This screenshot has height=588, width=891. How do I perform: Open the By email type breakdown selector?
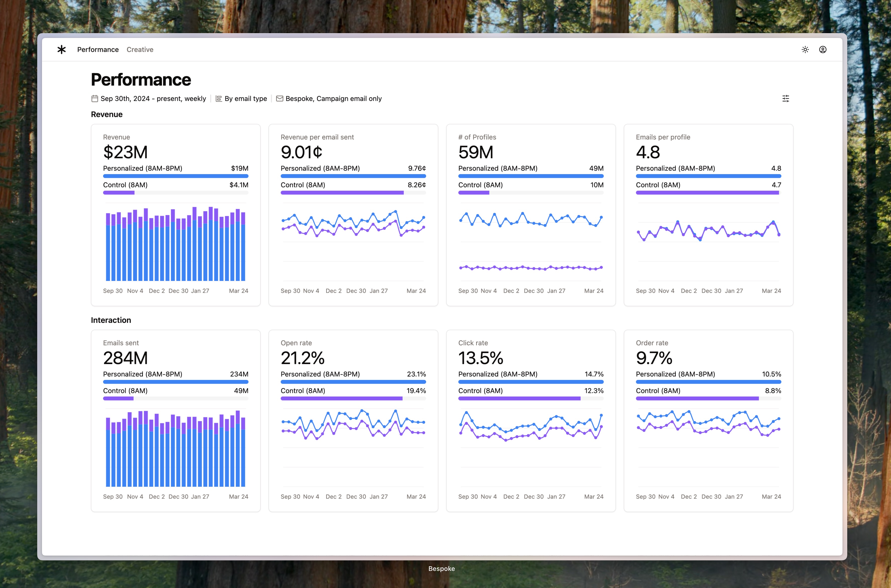246,99
